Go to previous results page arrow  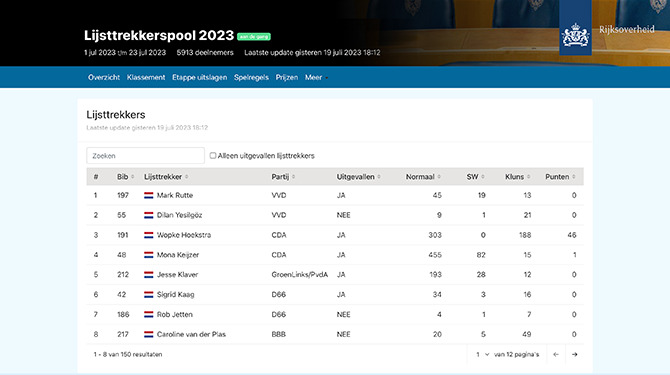coord(556,354)
